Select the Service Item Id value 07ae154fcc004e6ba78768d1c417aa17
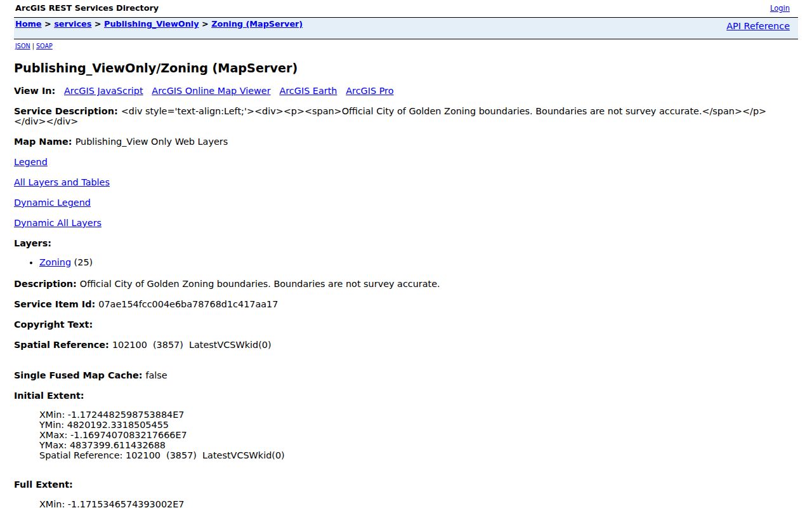Viewport: 812px width, 508px height. (x=188, y=304)
